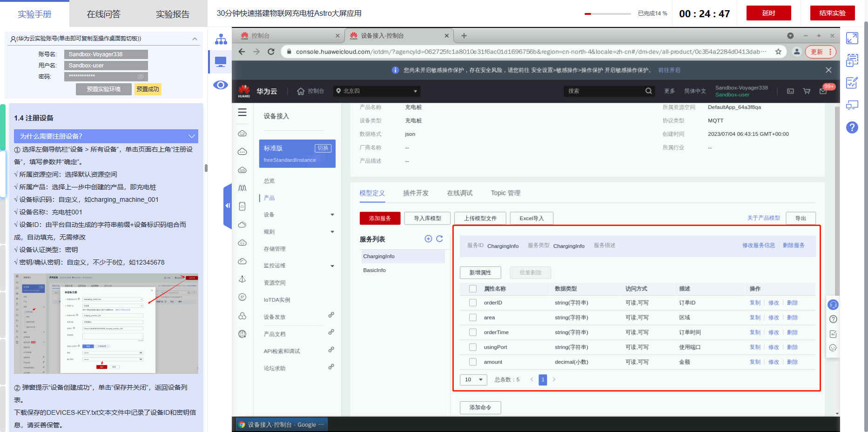Open notifications with 99+ badge
The height and width of the screenshot is (432, 868).
[x=823, y=91]
